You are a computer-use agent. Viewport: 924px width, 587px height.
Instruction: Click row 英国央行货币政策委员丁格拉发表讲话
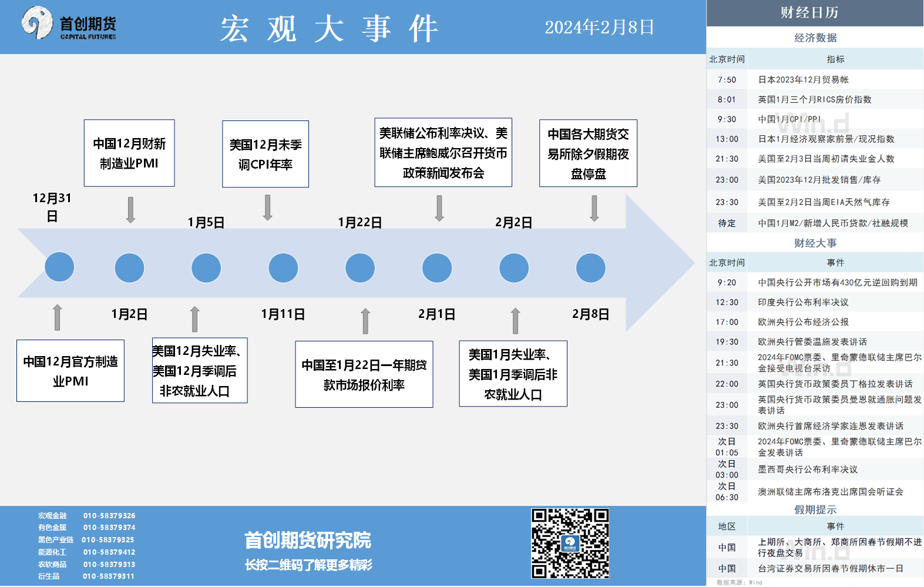click(x=815, y=384)
